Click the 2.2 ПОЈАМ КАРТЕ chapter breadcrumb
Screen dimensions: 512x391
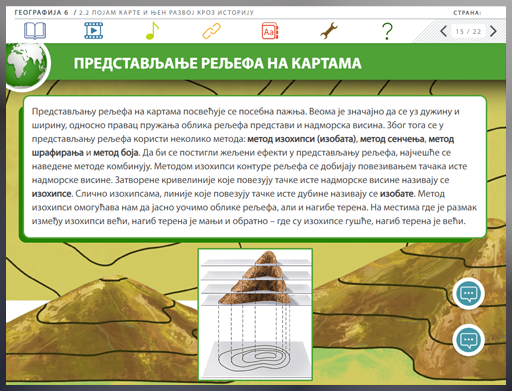pyautogui.click(x=166, y=13)
